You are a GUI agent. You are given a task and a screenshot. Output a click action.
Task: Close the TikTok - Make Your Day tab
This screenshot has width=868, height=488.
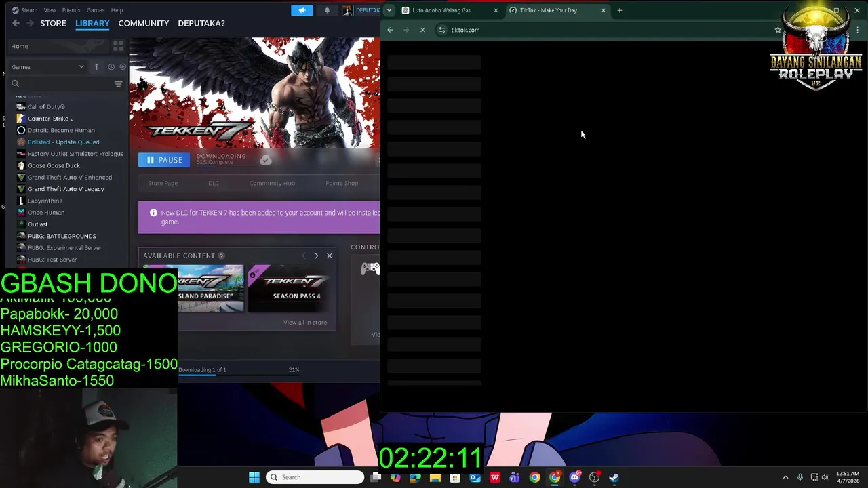tap(604, 10)
